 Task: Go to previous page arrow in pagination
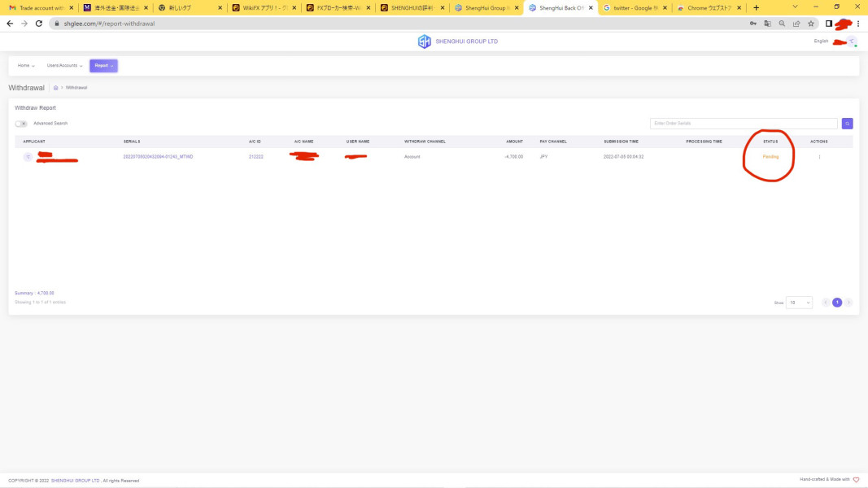click(x=826, y=303)
